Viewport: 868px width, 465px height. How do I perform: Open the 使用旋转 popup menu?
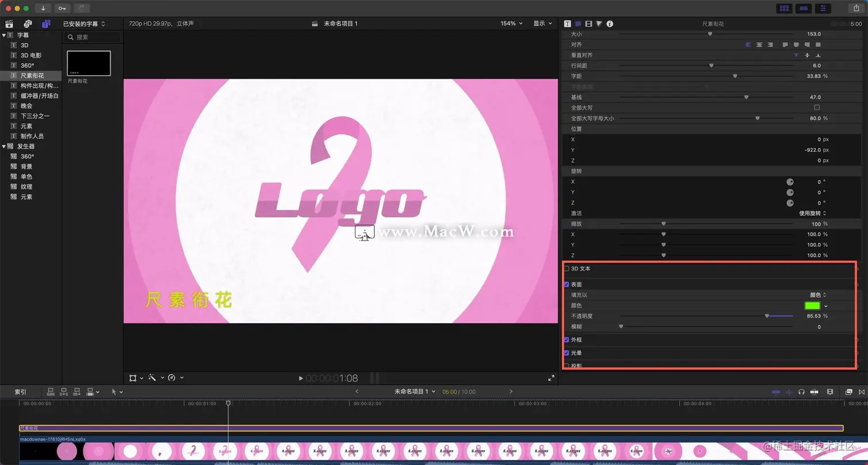pos(813,213)
